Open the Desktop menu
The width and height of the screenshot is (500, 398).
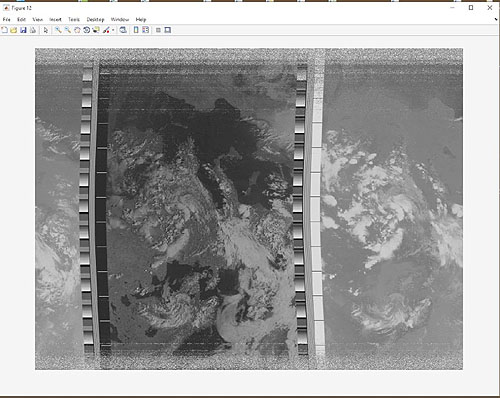[95, 19]
